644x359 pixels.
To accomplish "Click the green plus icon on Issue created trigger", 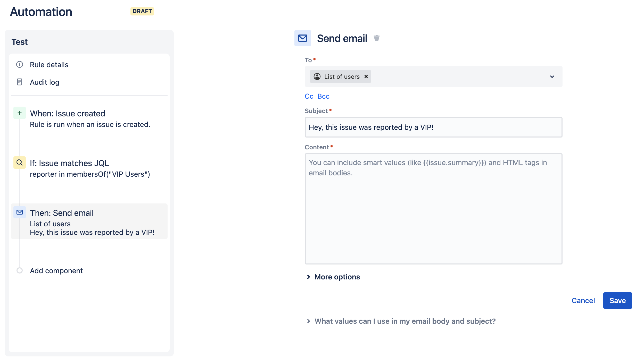I will pos(19,113).
